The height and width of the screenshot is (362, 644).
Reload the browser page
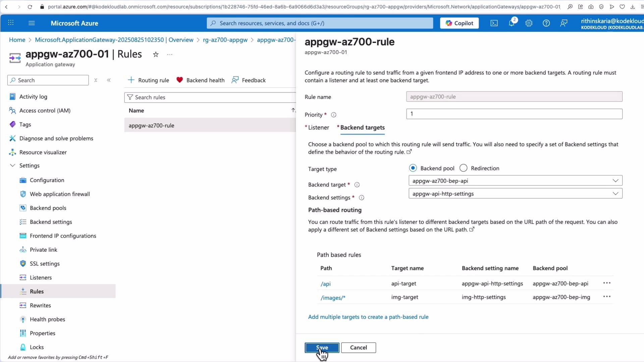30,7
